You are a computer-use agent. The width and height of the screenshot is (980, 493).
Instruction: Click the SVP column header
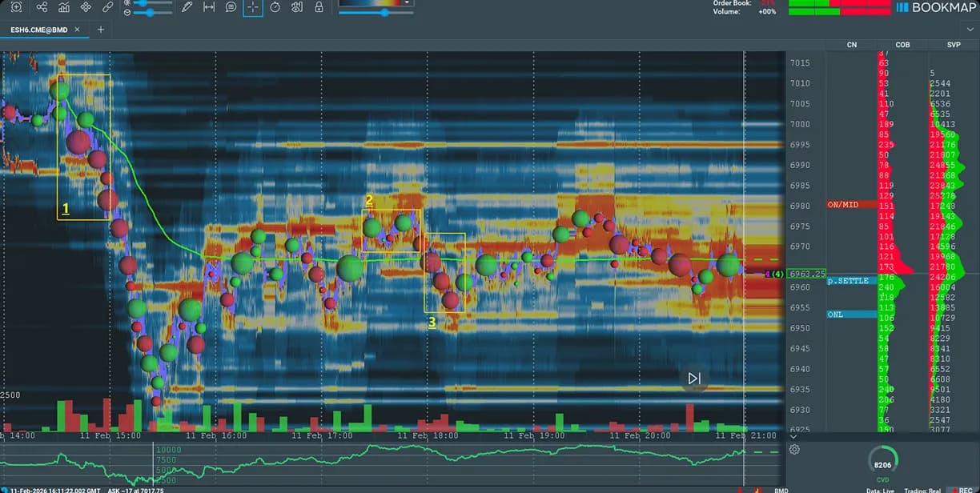tap(954, 45)
